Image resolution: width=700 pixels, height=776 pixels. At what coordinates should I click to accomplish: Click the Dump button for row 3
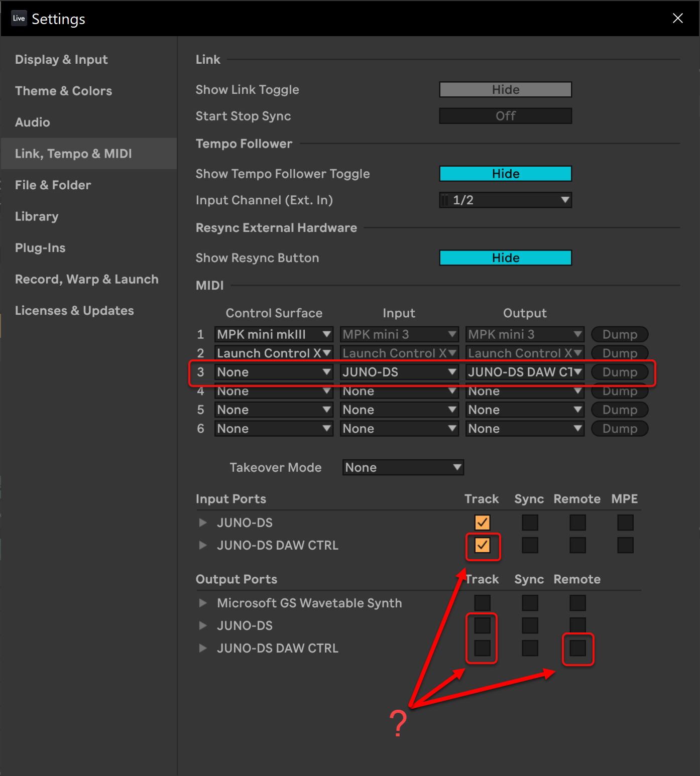pos(620,372)
